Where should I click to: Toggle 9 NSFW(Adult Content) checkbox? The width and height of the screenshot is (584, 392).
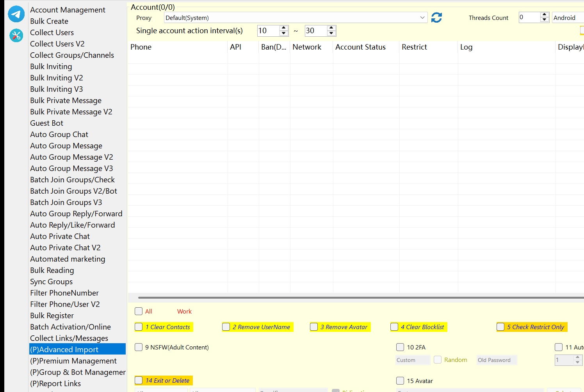139,347
